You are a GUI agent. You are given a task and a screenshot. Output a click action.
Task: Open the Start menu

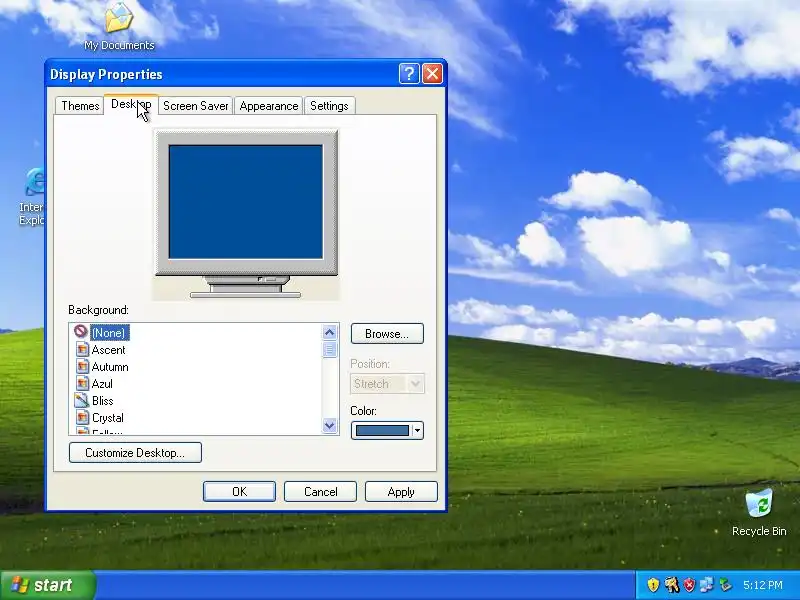47,585
